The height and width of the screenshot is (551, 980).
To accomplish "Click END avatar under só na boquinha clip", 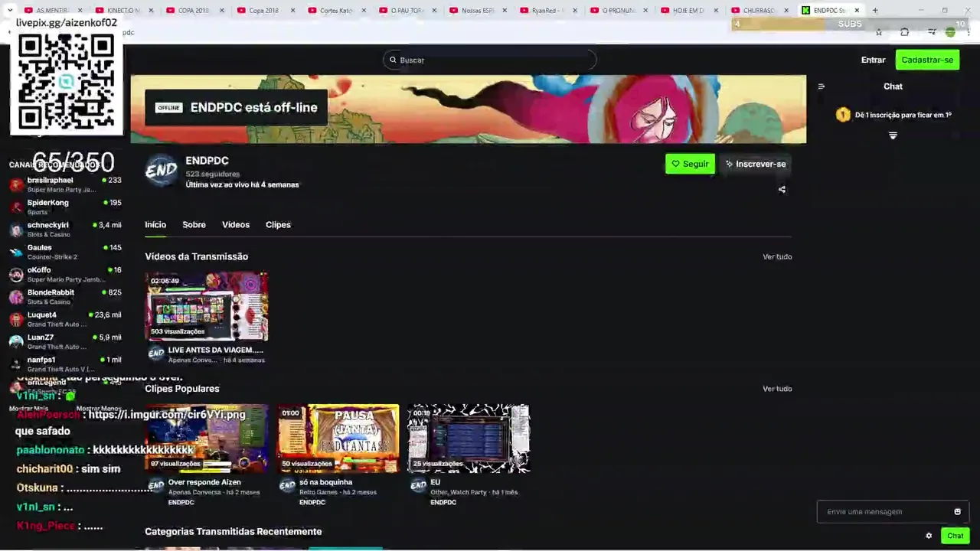I will pyautogui.click(x=287, y=486).
